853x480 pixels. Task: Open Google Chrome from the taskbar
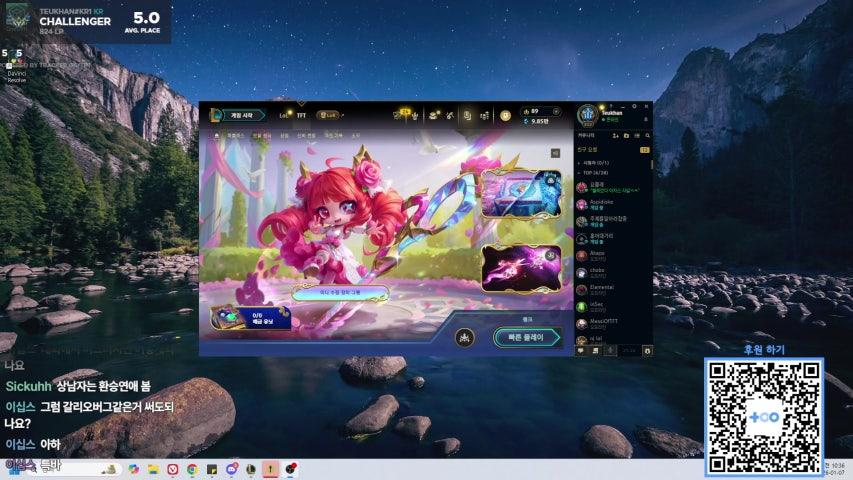pos(193,469)
